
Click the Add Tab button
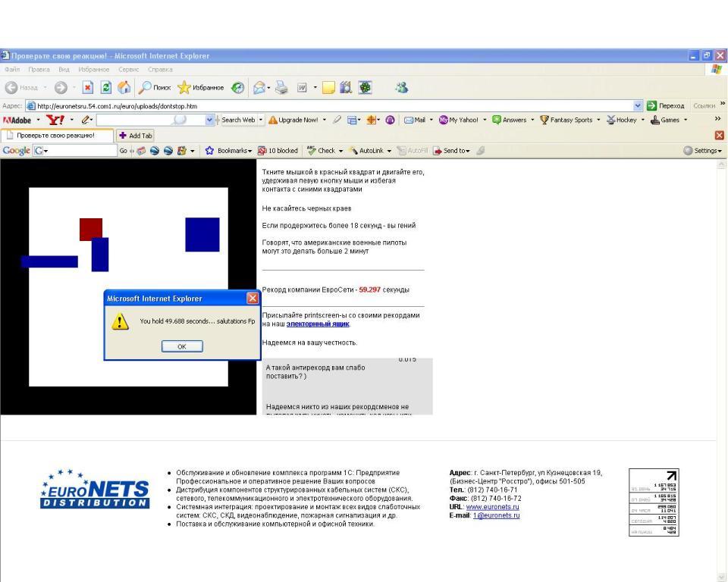click(x=135, y=136)
